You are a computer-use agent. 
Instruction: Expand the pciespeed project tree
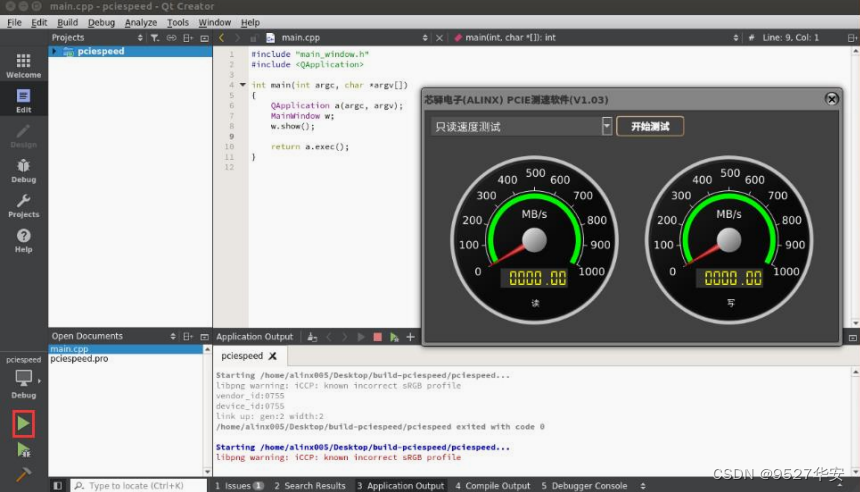pos(54,51)
